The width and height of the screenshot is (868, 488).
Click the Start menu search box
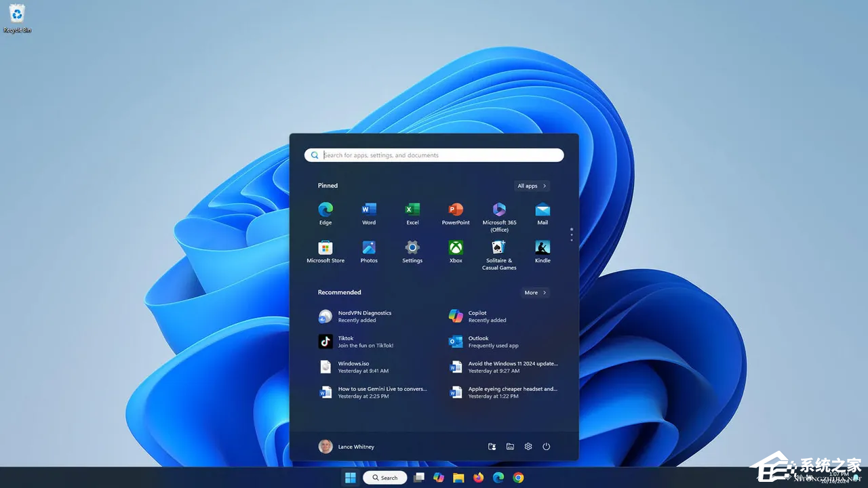pyautogui.click(x=434, y=155)
